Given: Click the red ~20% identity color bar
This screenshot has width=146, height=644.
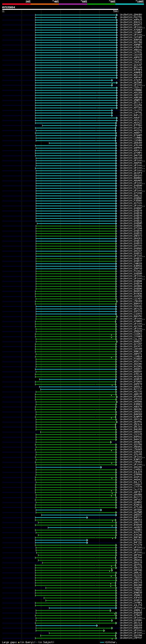Looking at the screenshot, I should 16,4.
